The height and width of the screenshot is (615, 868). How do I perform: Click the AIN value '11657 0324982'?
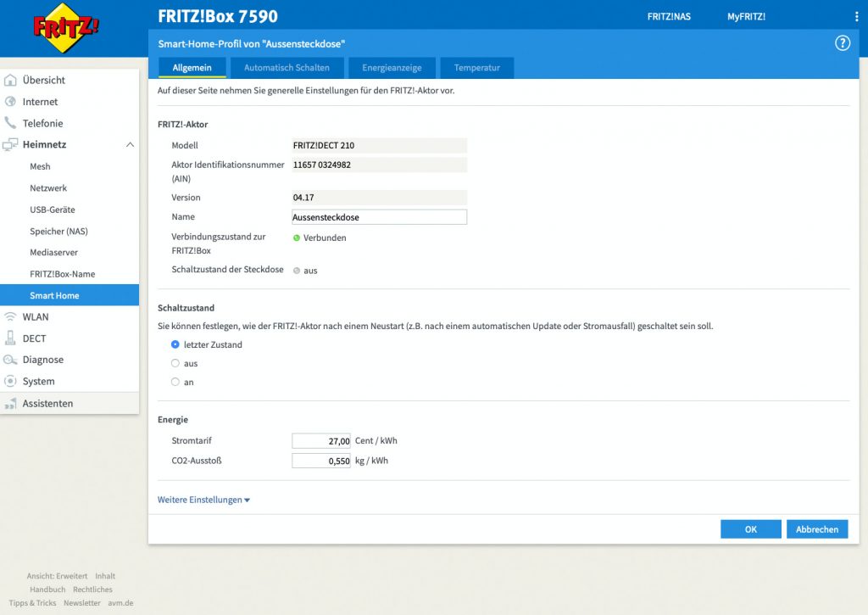[x=379, y=165]
